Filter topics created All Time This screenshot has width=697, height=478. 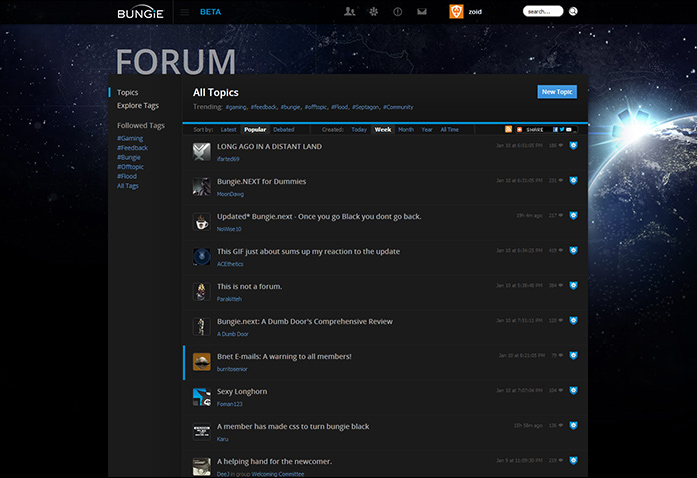[449, 129]
